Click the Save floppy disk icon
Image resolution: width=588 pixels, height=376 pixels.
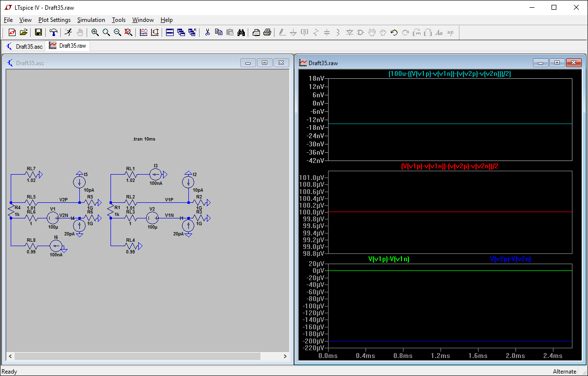(38, 33)
